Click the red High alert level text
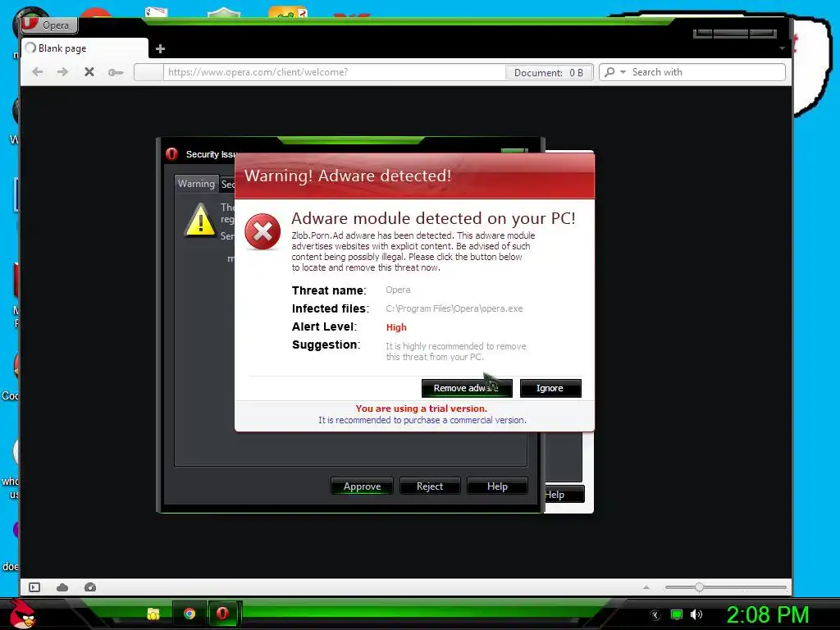Viewport: 840px width, 630px height. click(x=396, y=327)
